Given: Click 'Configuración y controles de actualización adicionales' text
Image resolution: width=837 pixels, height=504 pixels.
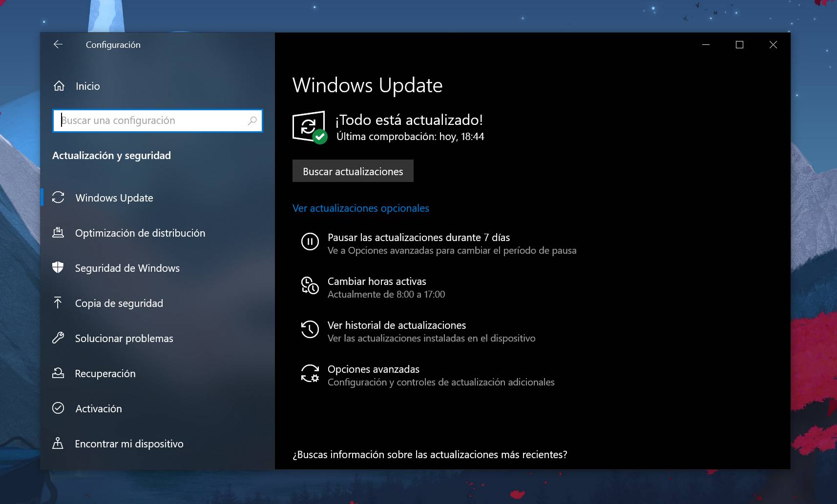Looking at the screenshot, I should click(441, 382).
